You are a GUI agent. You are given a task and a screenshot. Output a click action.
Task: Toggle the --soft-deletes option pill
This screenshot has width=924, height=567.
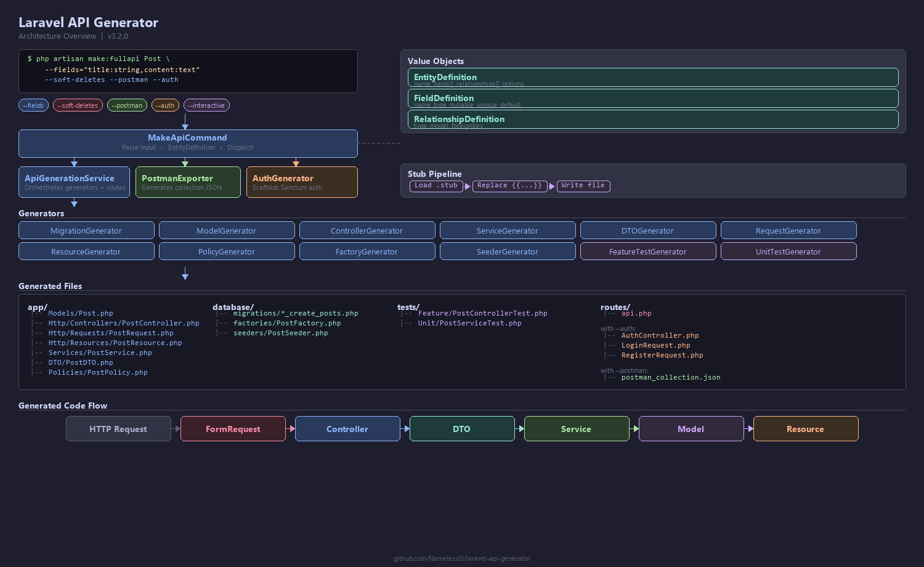coord(78,105)
